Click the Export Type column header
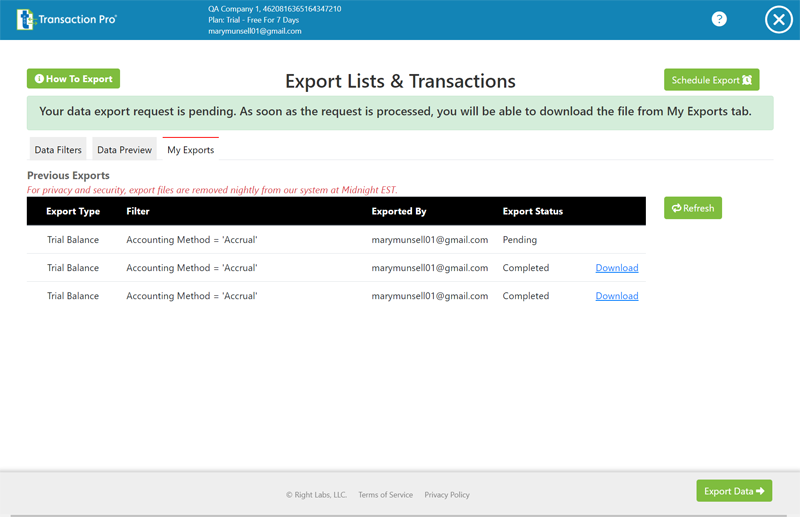The image size is (800, 517). 73,211
